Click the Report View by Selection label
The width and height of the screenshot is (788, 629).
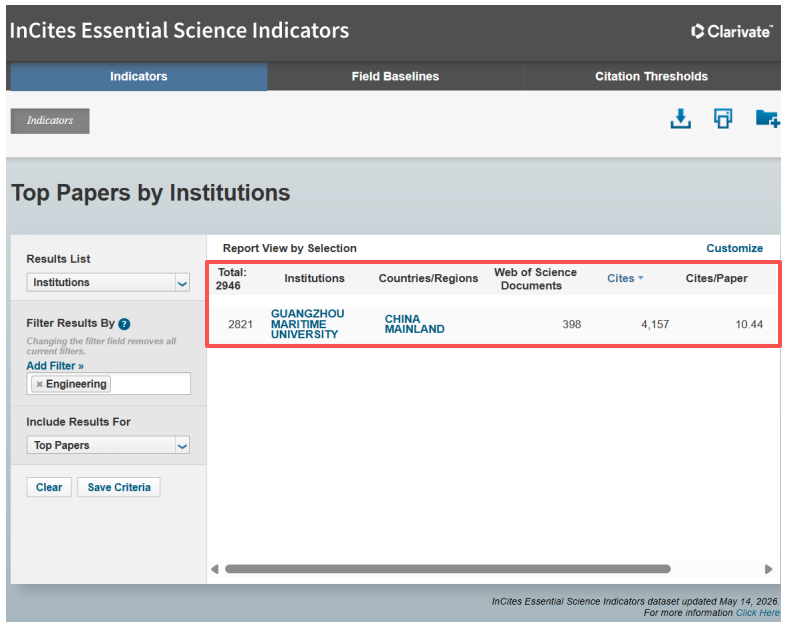click(289, 248)
